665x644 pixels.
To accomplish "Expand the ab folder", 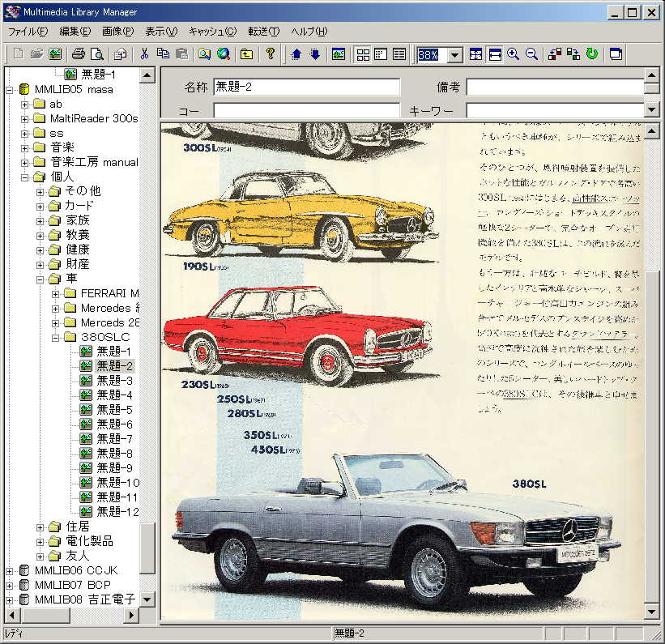I will [24, 104].
